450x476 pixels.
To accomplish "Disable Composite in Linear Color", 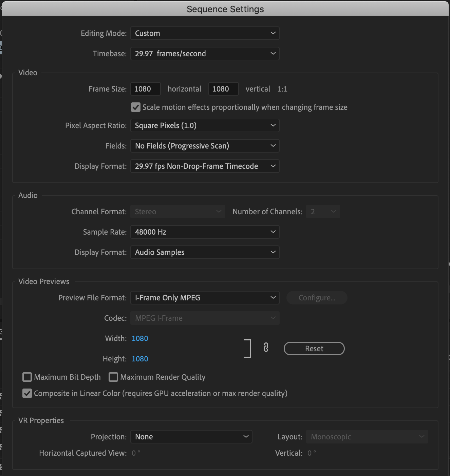I will [27, 393].
